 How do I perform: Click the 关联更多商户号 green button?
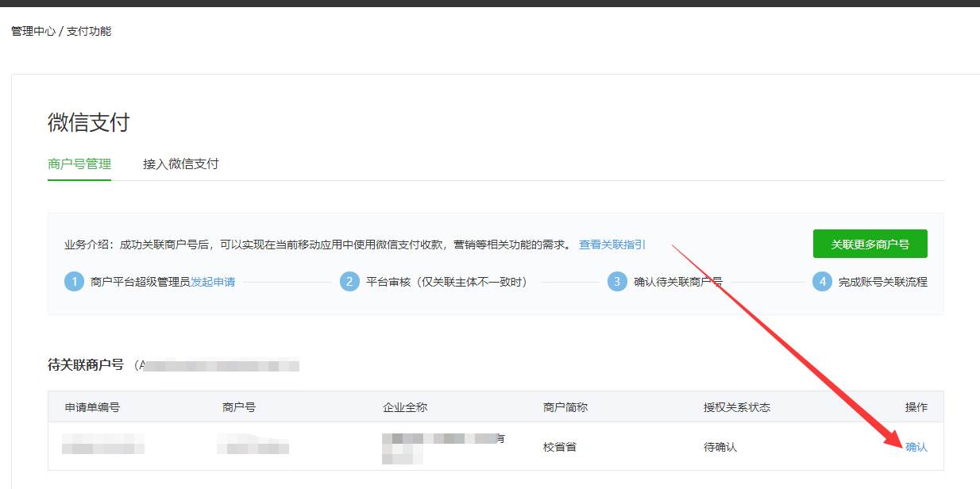[x=870, y=244]
